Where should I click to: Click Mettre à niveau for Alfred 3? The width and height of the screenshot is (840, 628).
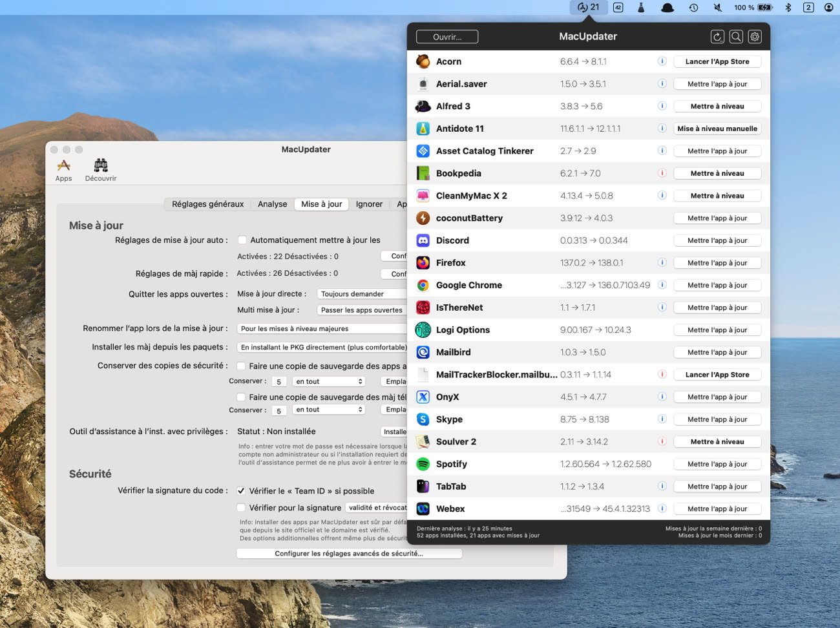[717, 106]
